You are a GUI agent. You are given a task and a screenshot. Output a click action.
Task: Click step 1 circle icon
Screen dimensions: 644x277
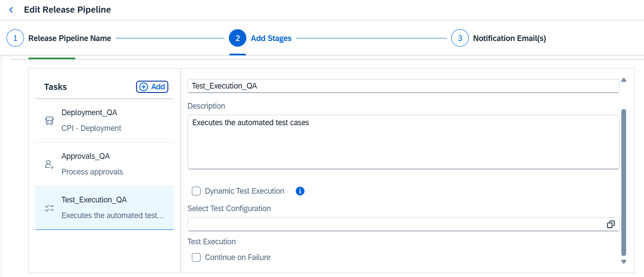[x=15, y=38]
